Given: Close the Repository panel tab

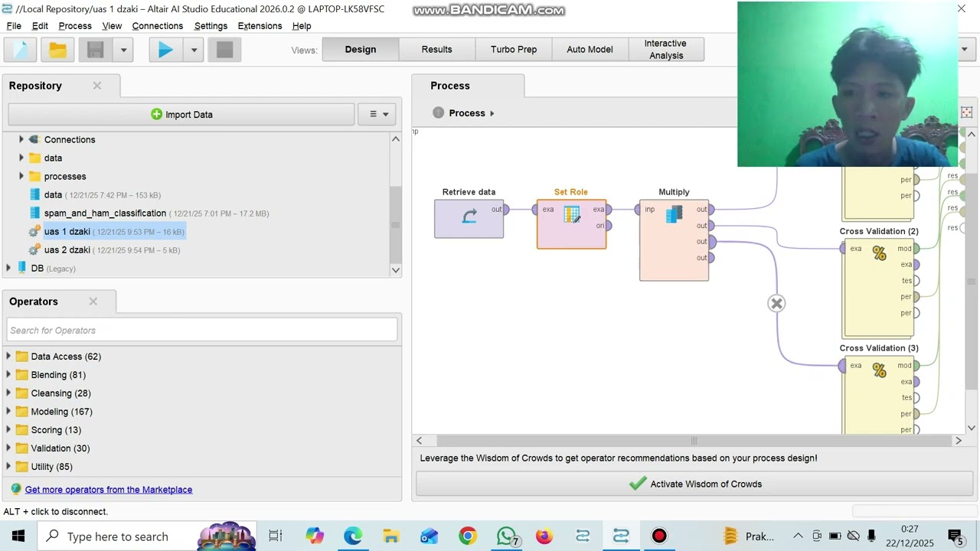Looking at the screenshot, I should [x=97, y=86].
